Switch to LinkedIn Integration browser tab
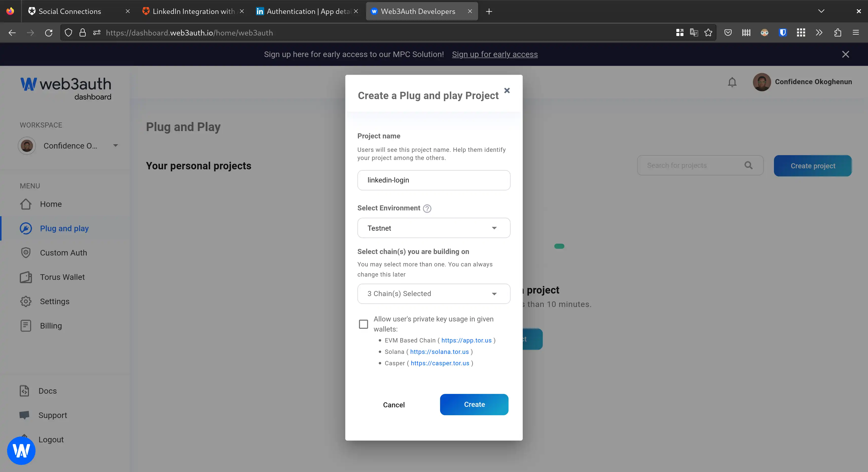The image size is (868, 472). click(x=193, y=11)
